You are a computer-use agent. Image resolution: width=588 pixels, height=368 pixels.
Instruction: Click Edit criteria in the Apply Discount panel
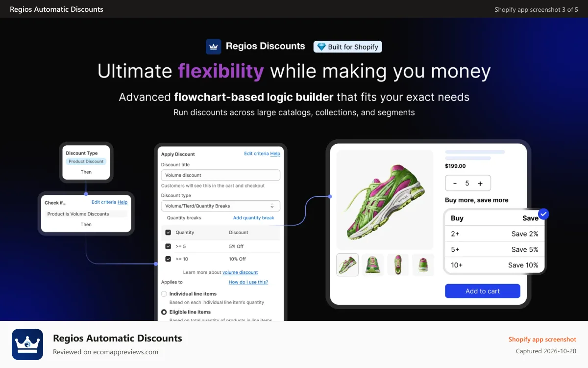[x=256, y=154]
